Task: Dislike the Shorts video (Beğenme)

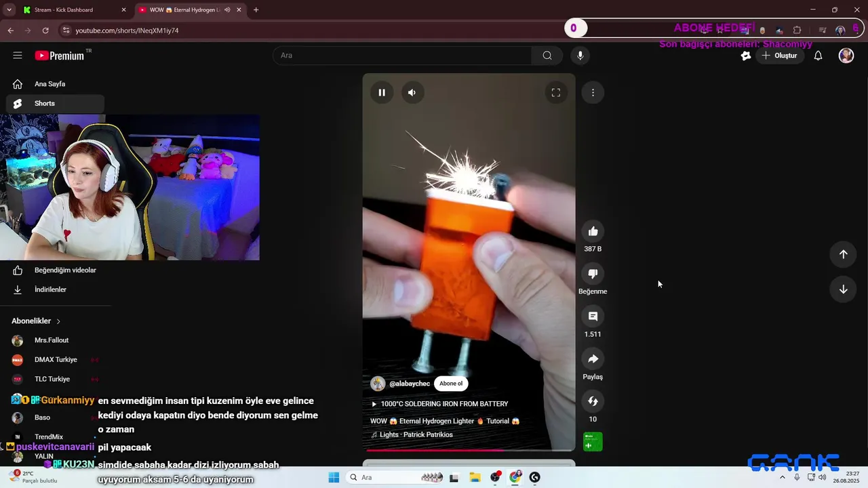Action: coord(593,274)
